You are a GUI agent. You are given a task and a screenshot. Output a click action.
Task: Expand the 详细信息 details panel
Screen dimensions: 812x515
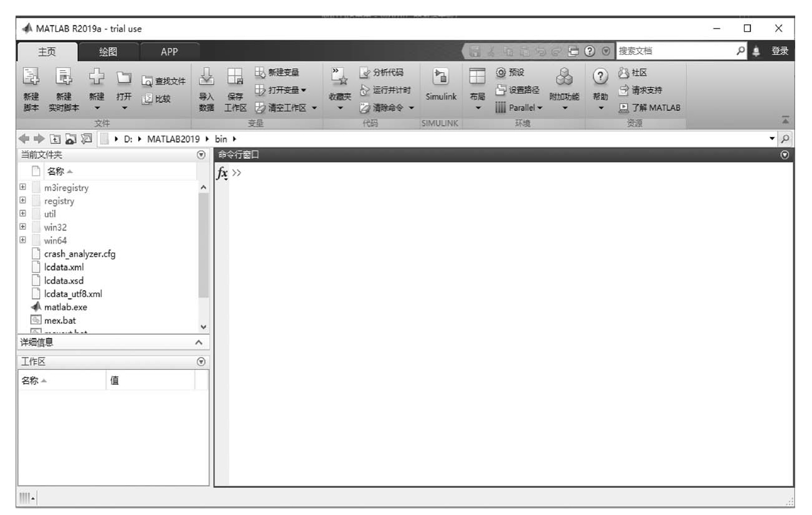click(199, 342)
